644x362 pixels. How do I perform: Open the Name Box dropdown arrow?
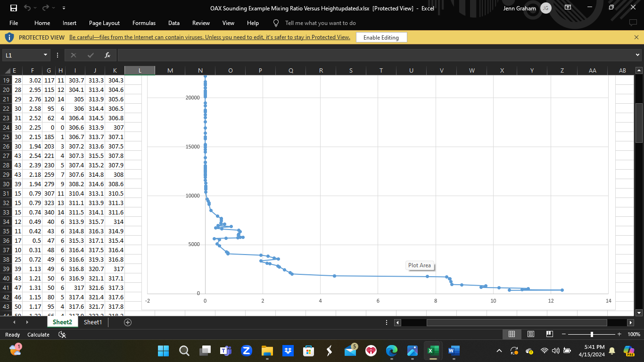coord(45,55)
